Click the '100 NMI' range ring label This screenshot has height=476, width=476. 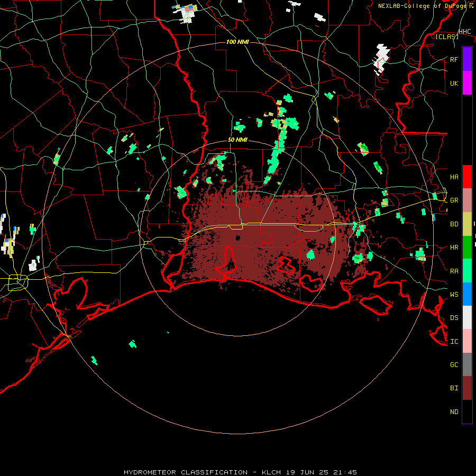point(237,42)
